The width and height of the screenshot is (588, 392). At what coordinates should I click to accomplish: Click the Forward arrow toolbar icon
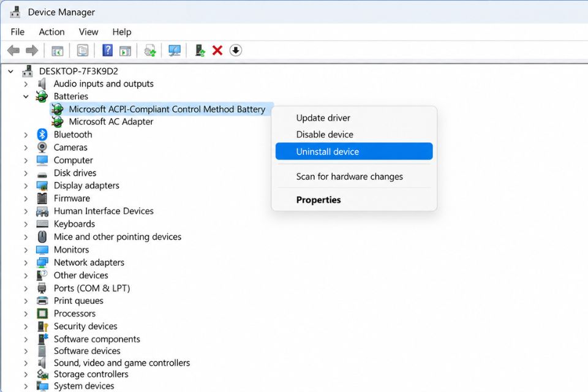[32, 50]
